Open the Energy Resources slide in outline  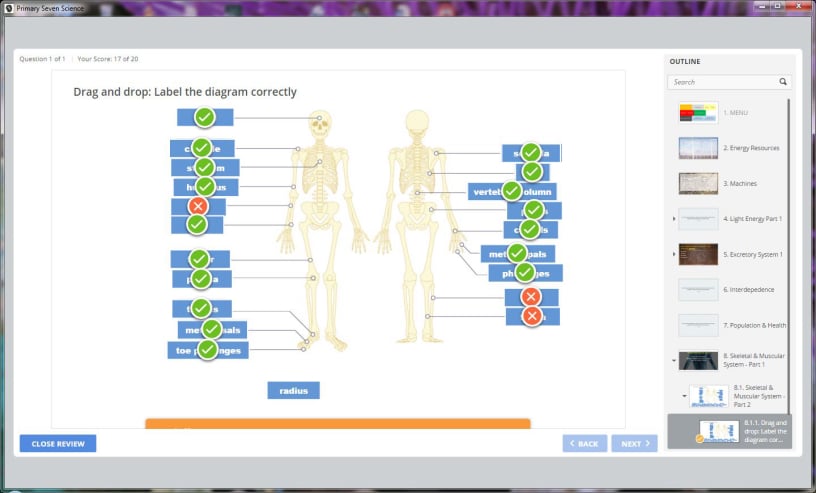coord(698,148)
